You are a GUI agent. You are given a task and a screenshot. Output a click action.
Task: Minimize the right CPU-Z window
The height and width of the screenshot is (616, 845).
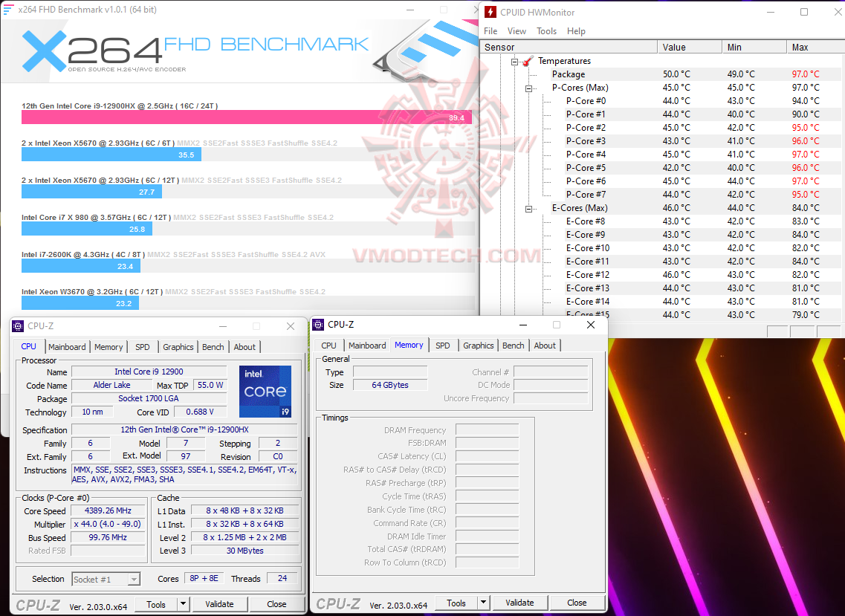click(522, 325)
